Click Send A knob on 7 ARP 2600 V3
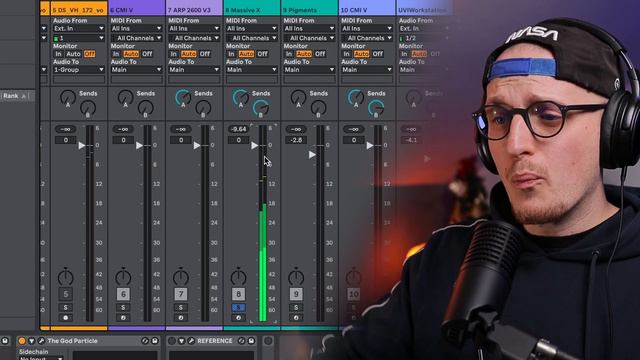Screen dimensions: 640x360 tap(183, 98)
